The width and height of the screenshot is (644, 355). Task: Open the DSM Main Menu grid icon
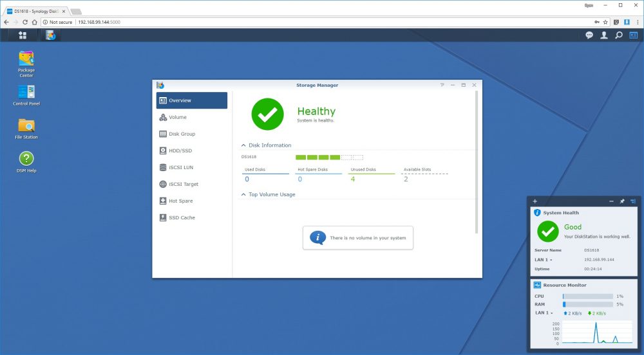[x=23, y=35]
